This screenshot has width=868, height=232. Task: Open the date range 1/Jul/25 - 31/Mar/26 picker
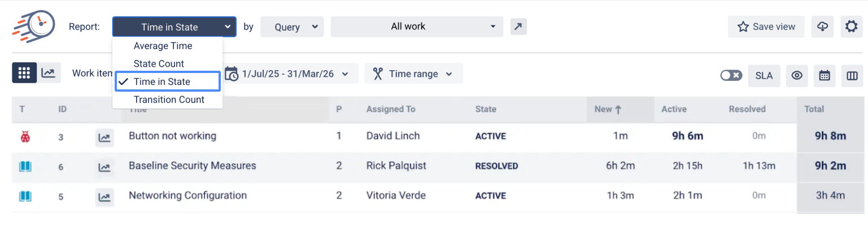(x=292, y=74)
